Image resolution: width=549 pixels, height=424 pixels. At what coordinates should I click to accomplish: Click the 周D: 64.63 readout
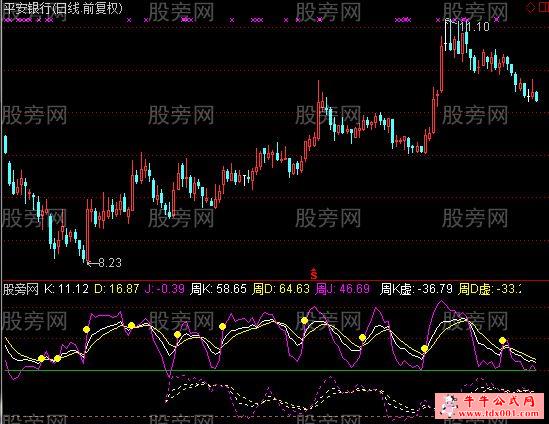tap(281, 290)
